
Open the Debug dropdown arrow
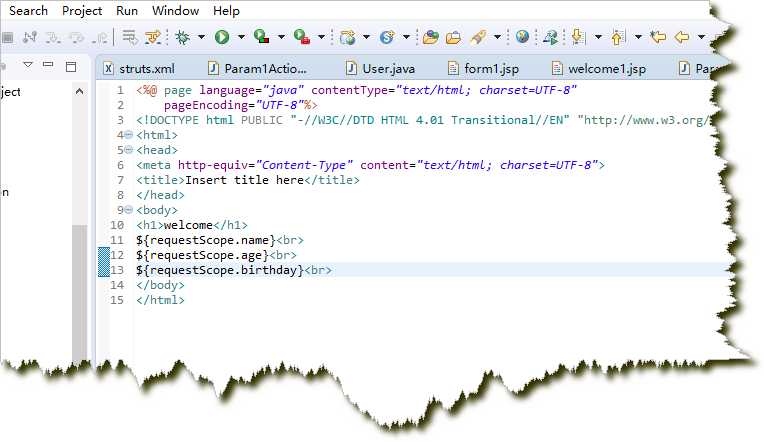point(201,37)
